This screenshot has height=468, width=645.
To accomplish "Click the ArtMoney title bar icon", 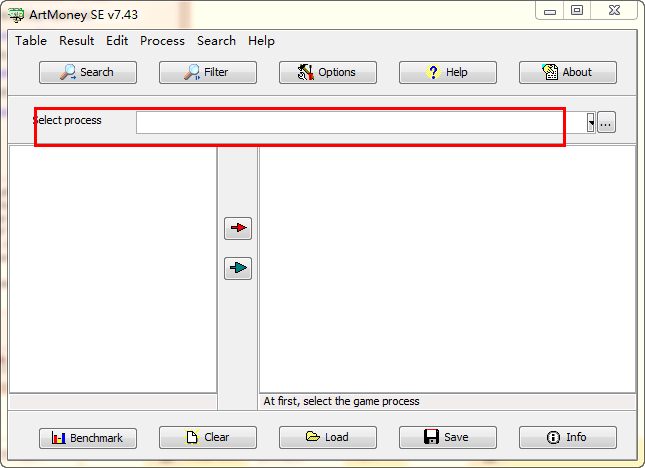I will 16,15.
